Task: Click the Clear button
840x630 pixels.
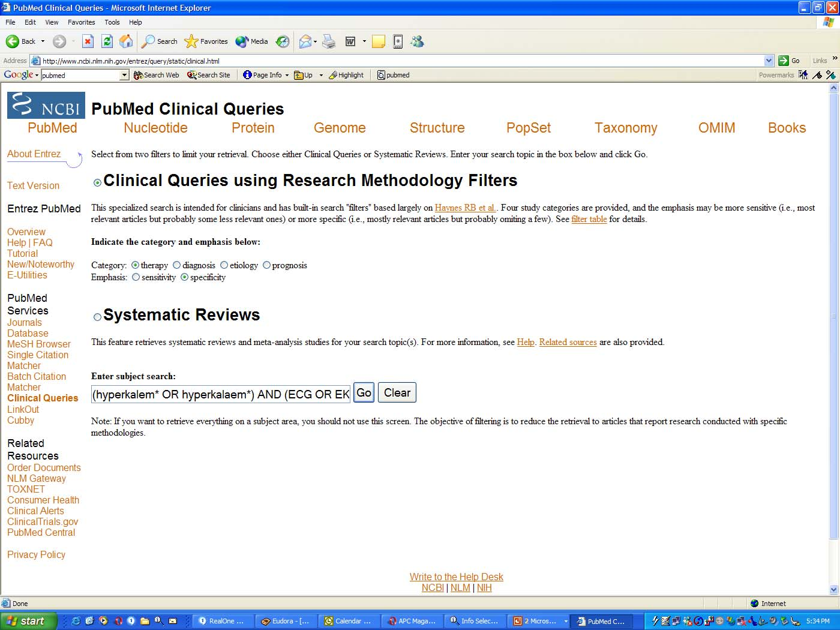Action: (x=397, y=392)
